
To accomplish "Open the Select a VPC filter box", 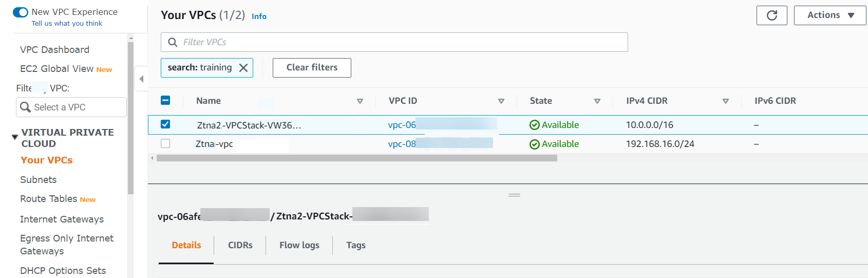I will tap(71, 107).
